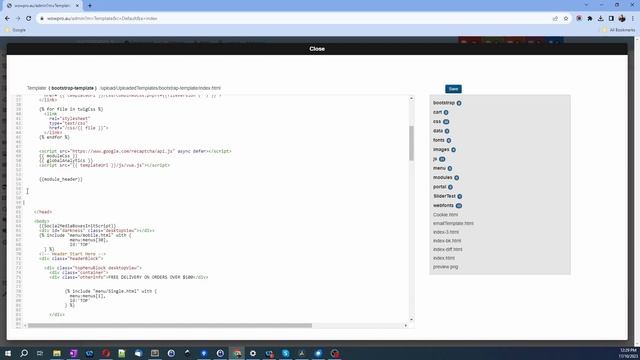Open emailTemplate.html file
640x360 pixels.
click(x=453, y=224)
